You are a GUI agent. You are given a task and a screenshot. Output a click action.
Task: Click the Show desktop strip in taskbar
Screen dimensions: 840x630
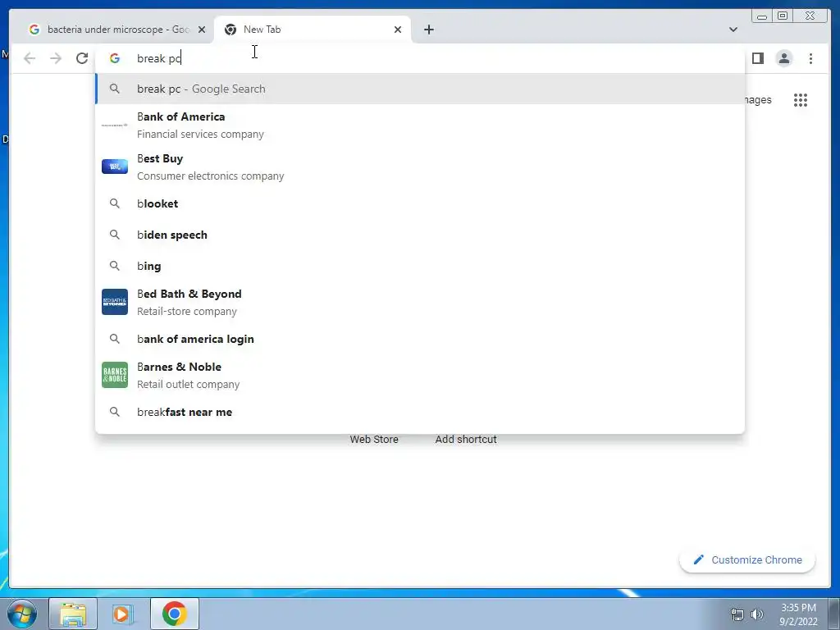point(834,614)
